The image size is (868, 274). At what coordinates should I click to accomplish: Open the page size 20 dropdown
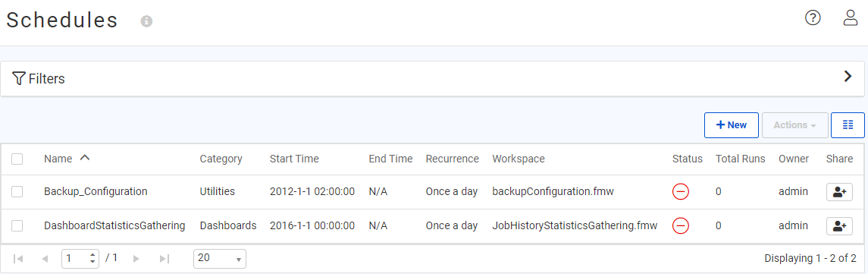click(220, 259)
